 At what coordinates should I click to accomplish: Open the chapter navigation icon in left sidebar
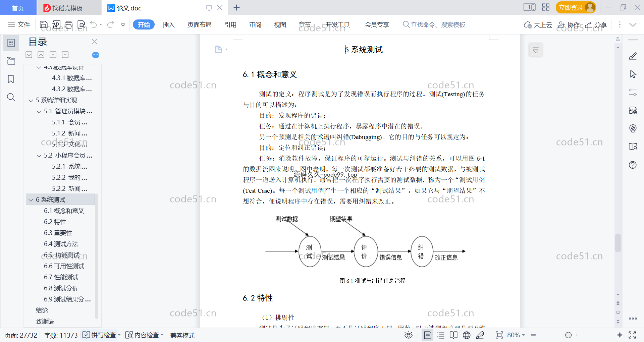11,61
